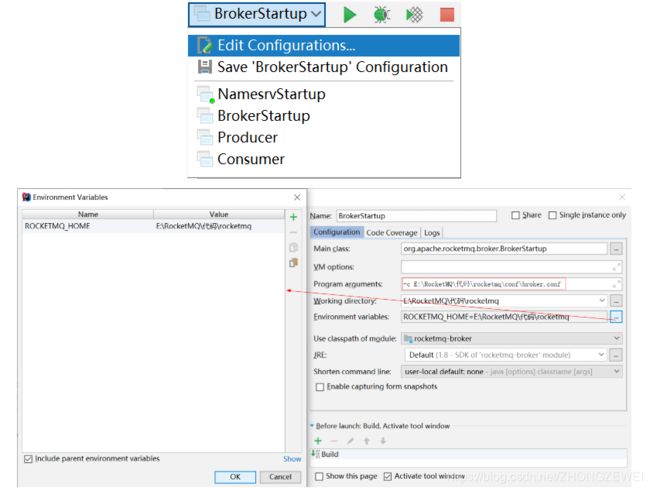Add a new environment variable with green plus
650x491 pixels.
(293, 217)
